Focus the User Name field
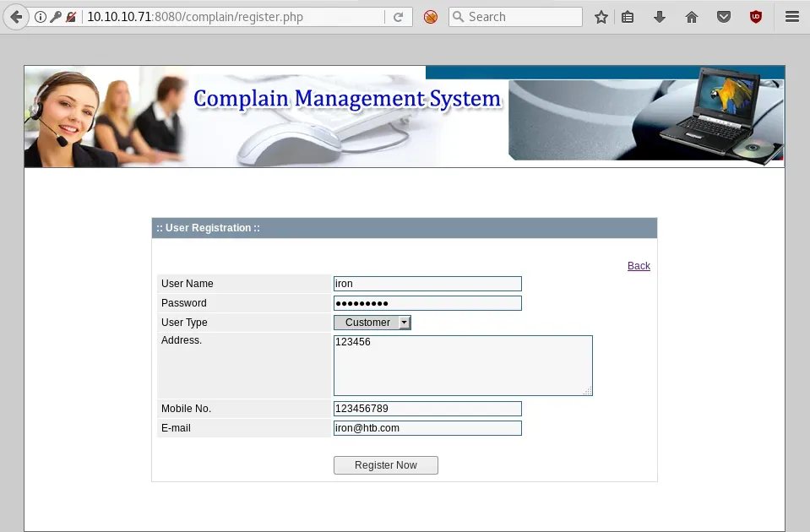Viewport: 810px width, 532px height. pyautogui.click(x=427, y=284)
